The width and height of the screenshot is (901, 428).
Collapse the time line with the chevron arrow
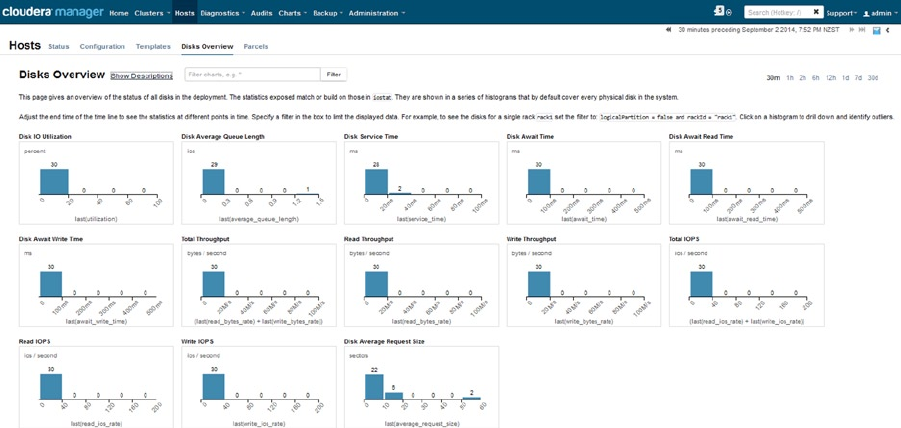coord(888,30)
